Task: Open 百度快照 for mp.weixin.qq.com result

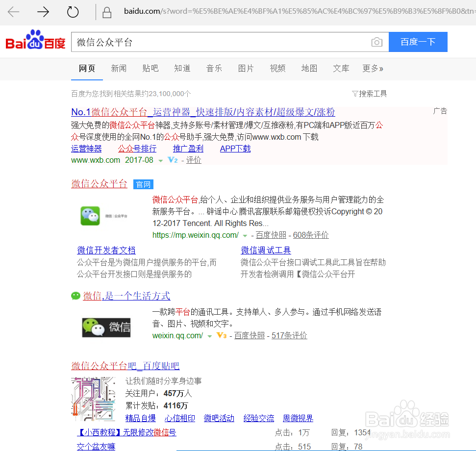Action: (271, 235)
